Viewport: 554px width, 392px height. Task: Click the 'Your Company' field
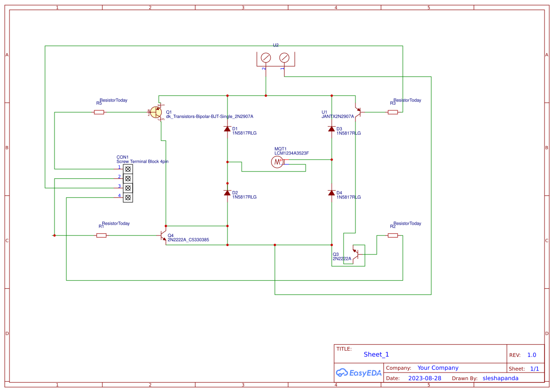tap(438, 368)
